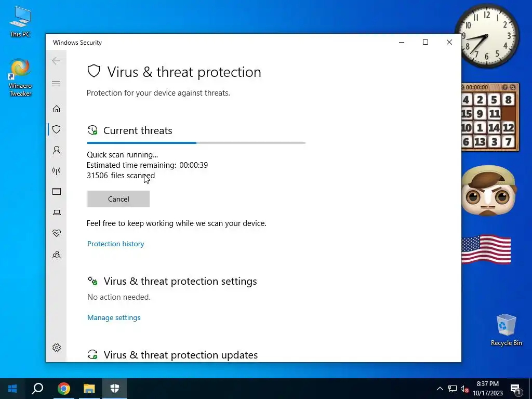The height and width of the screenshot is (399, 532).
Task: Cancel the running quick scan
Action: (118, 199)
